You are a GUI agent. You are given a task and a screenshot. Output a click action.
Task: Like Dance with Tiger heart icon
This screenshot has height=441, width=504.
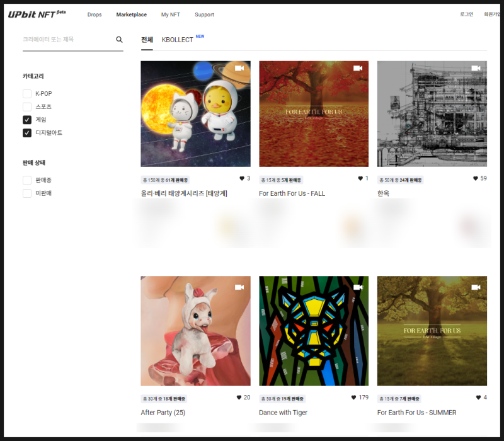coord(354,398)
